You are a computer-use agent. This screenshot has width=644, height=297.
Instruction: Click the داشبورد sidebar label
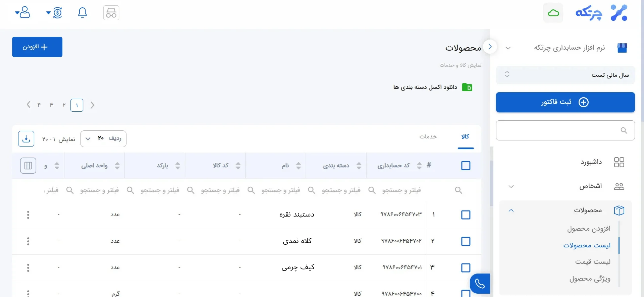coord(591,162)
